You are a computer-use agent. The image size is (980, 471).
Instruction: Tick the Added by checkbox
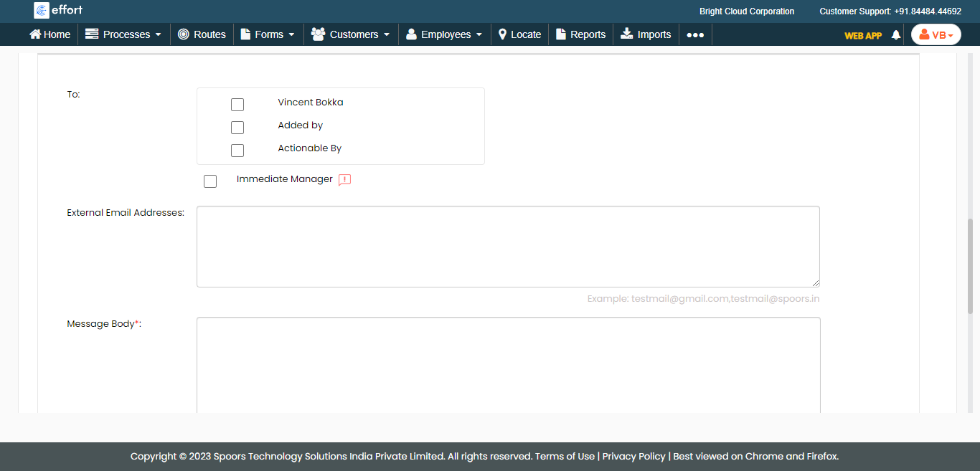[237, 128]
